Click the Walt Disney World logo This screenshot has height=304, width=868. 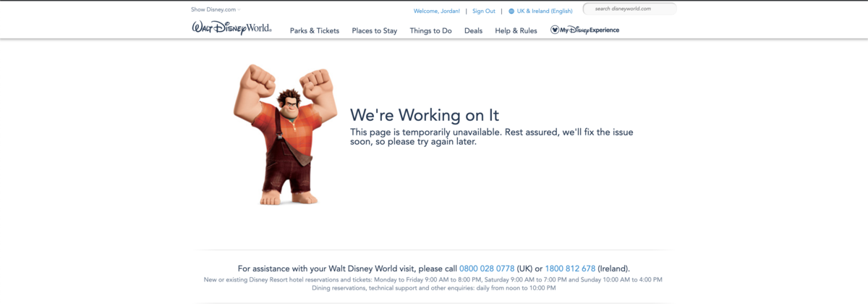coord(231,28)
